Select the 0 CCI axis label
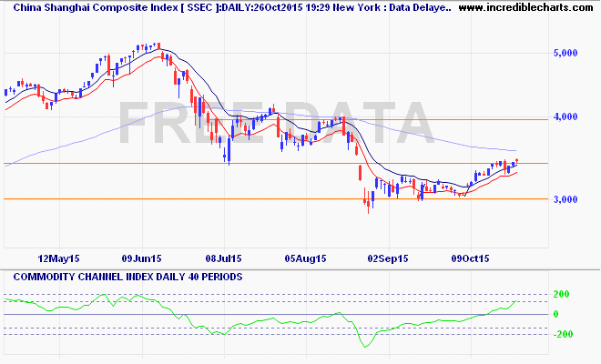 point(555,314)
